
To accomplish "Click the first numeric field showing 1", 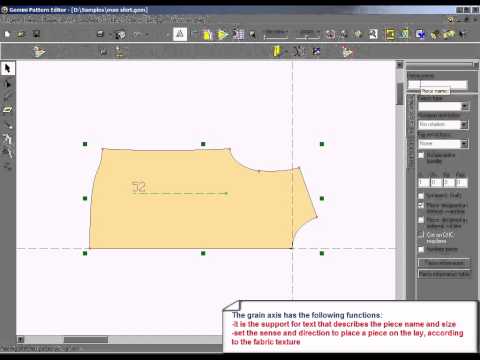I will coord(423,182).
